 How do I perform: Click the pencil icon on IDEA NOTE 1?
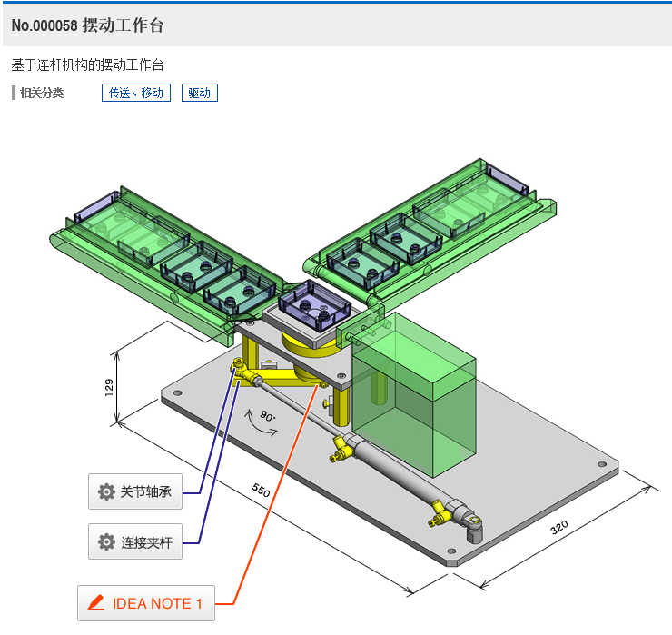(x=96, y=602)
